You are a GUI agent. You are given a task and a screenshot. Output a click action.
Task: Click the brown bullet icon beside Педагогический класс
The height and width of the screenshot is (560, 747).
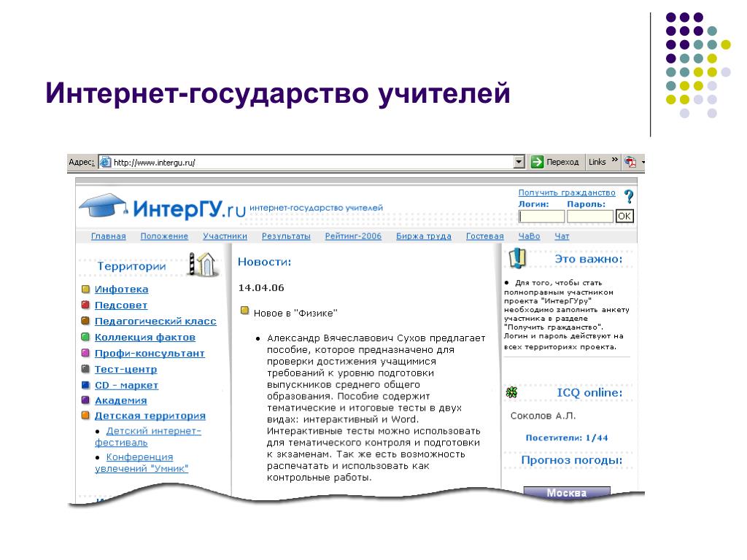[x=86, y=321]
